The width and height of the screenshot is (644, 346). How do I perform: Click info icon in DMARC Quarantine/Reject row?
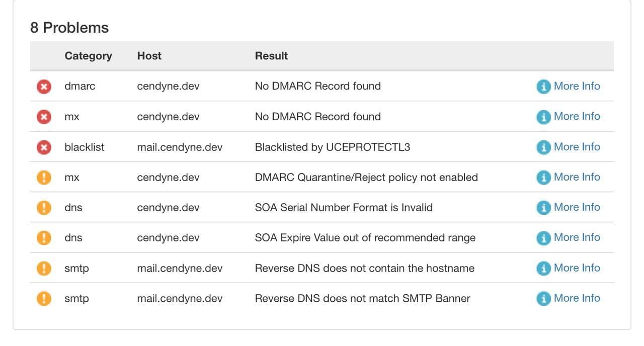(x=543, y=178)
